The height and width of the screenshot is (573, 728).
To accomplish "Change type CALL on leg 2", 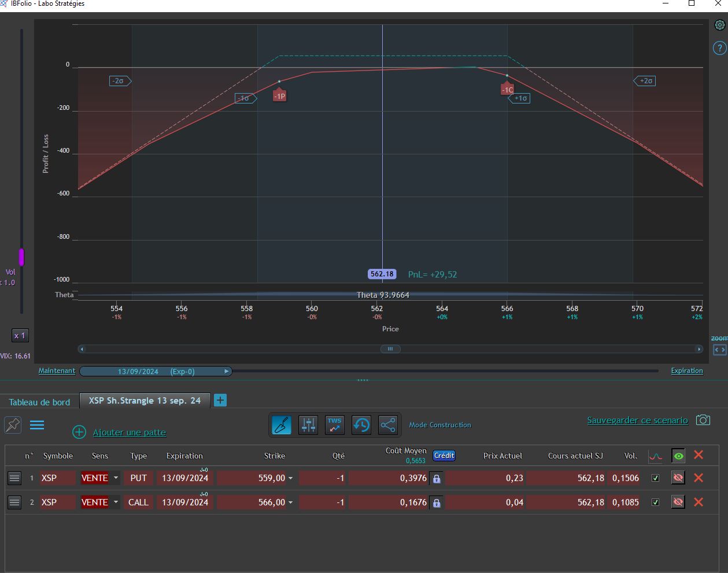I will 139,502.
